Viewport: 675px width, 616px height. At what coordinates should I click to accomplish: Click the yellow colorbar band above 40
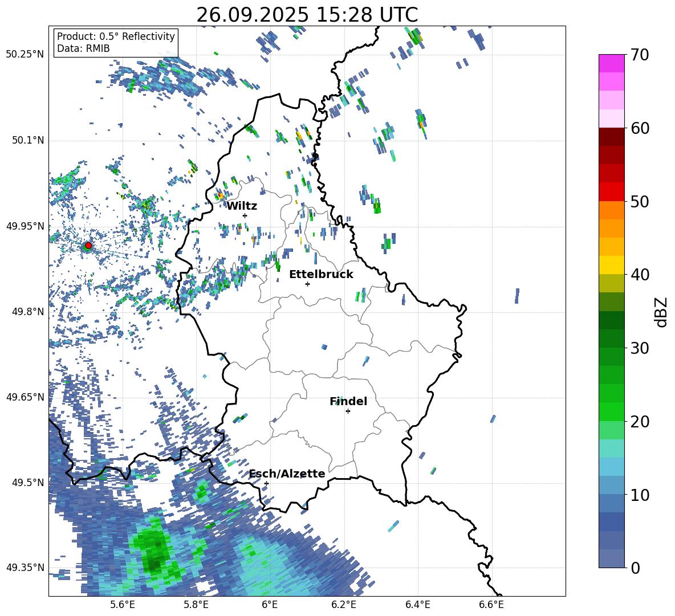click(x=611, y=265)
